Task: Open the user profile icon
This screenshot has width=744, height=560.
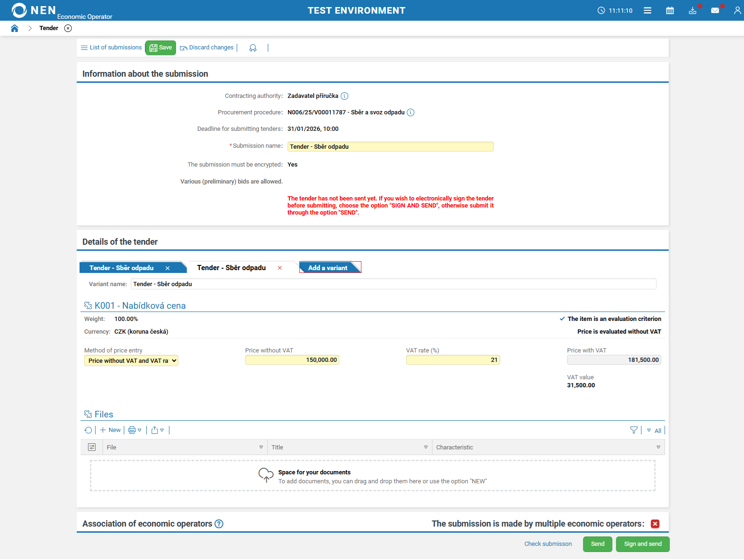Action: (x=737, y=10)
